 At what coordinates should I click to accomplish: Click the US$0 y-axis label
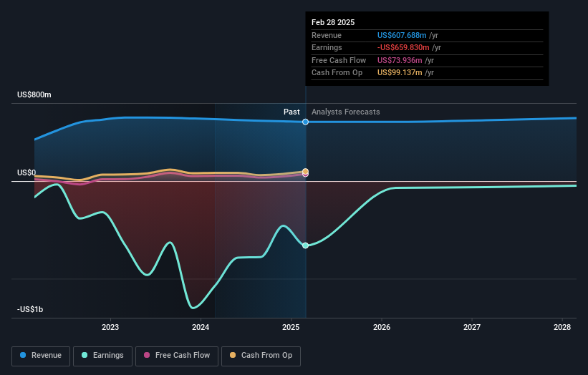pos(26,172)
